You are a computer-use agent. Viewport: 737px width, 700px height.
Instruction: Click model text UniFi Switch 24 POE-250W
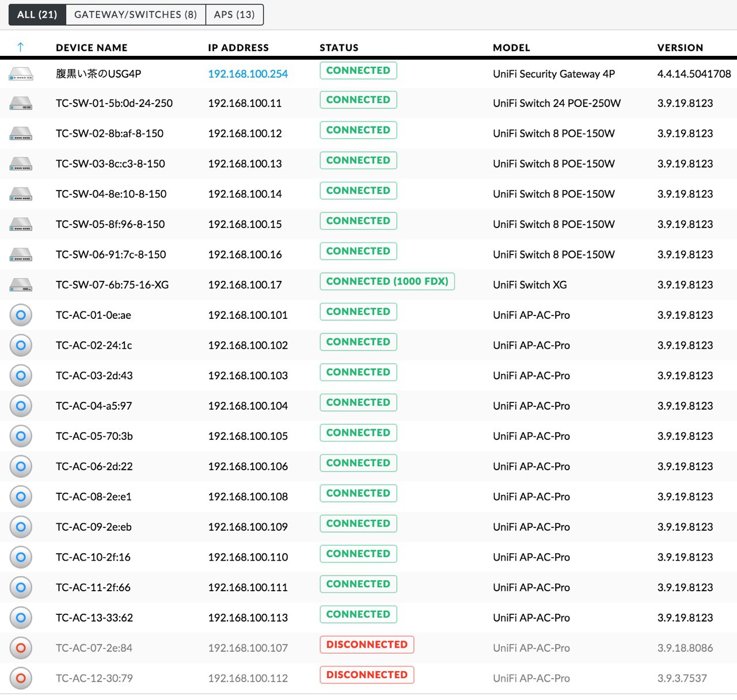click(x=557, y=103)
